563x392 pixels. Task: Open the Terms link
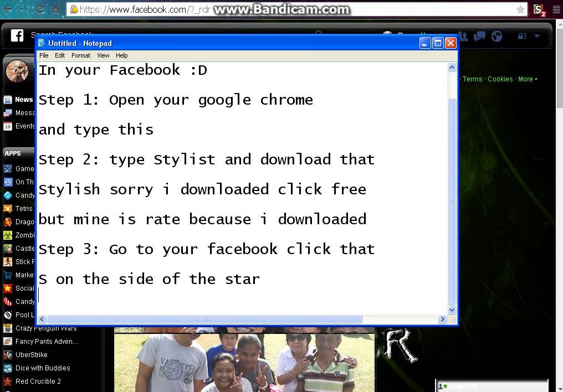click(x=472, y=79)
